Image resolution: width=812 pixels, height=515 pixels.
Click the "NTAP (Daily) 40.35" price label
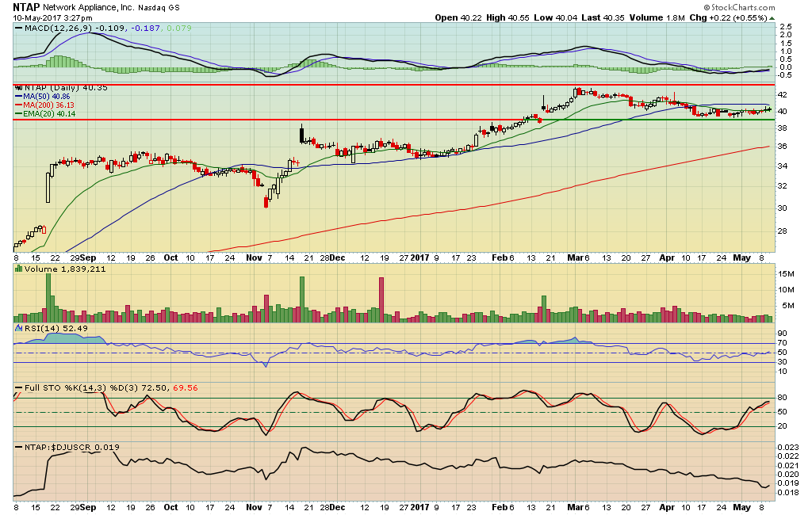tap(66, 88)
